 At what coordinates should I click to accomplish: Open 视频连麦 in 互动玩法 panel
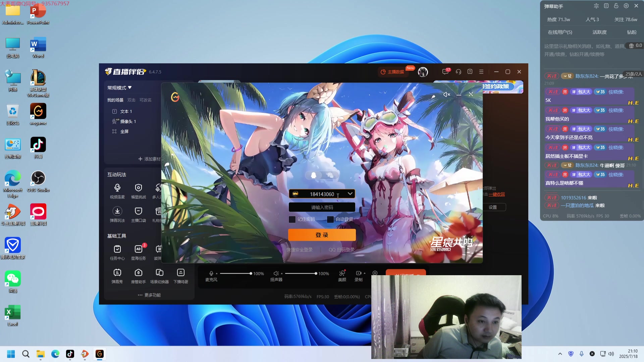tap(117, 191)
